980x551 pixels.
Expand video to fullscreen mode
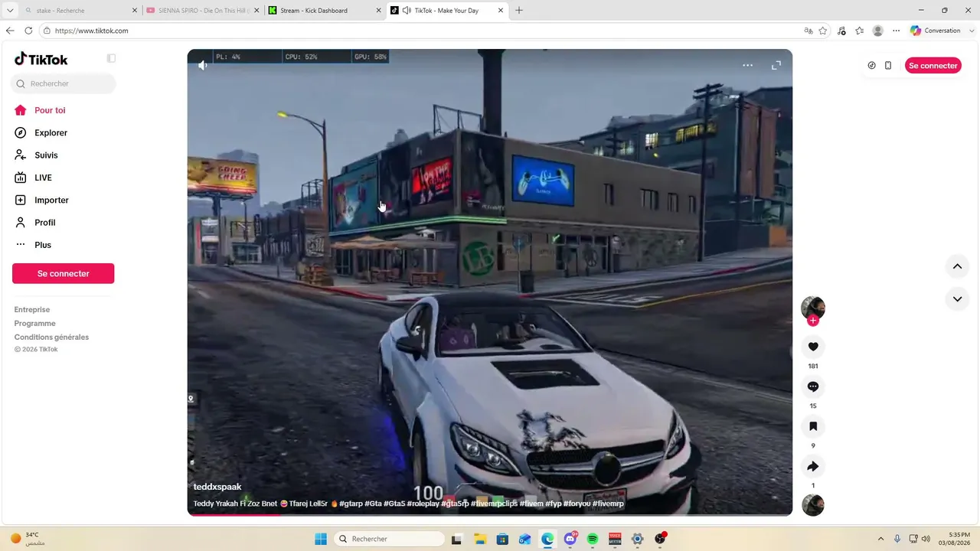[776, 65]
